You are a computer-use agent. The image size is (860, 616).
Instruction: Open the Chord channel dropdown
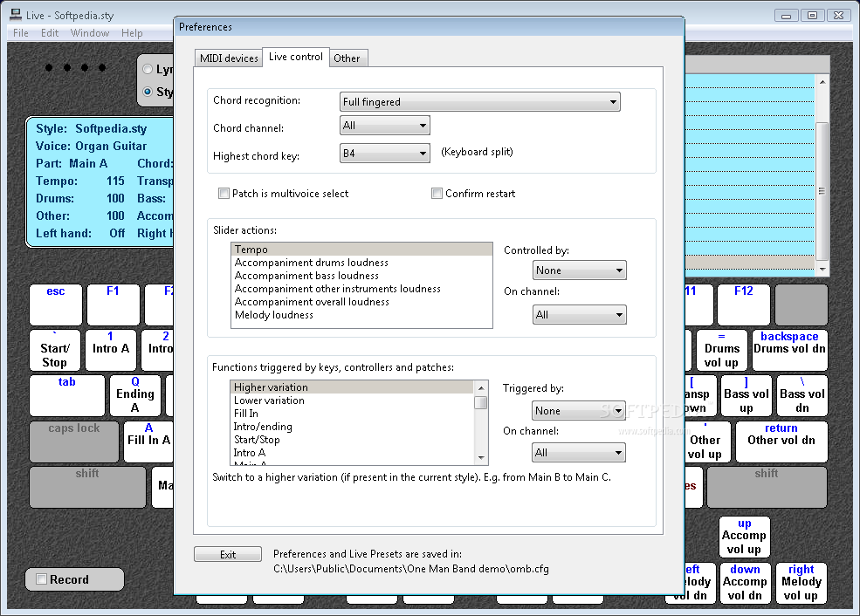click(384, 126)
